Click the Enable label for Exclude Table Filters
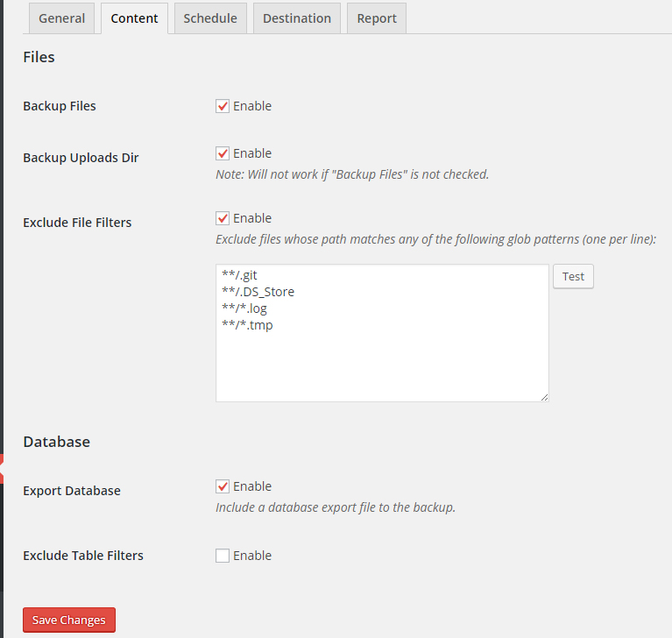 252,556
